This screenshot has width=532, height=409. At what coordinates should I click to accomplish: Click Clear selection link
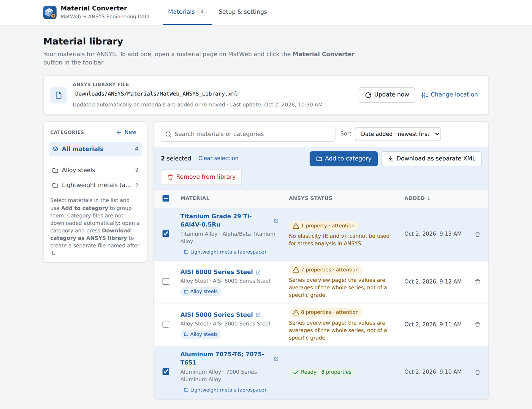click(x=218, y=158)
